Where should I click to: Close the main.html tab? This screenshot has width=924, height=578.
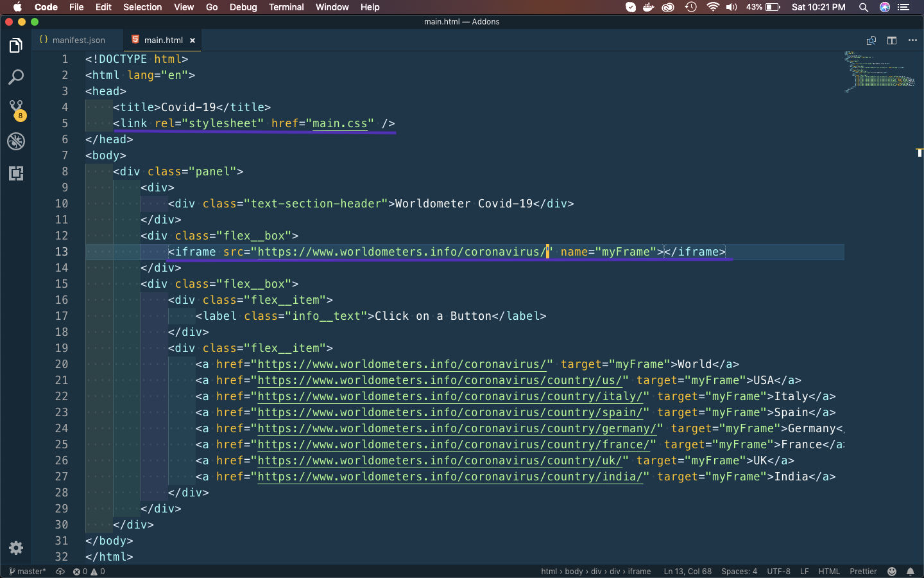193,40
